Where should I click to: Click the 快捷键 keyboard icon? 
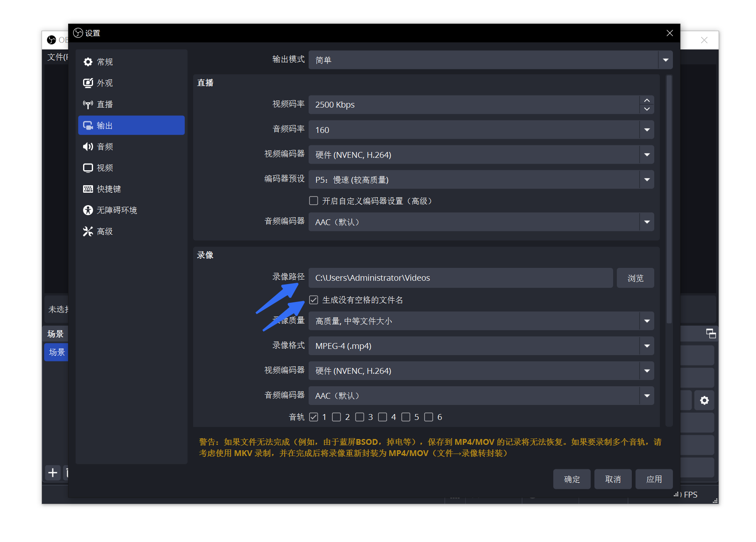pos(88,189)
